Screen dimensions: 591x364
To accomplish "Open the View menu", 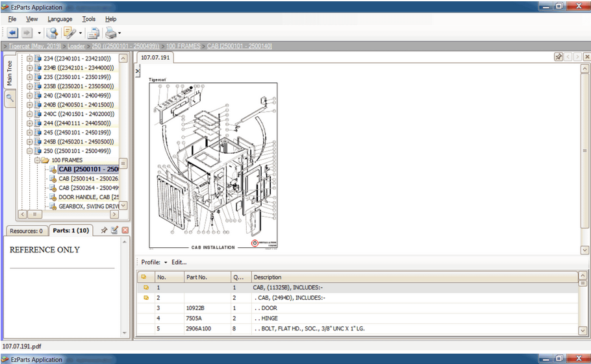I will pyautogui.click(x=32, y=19).
